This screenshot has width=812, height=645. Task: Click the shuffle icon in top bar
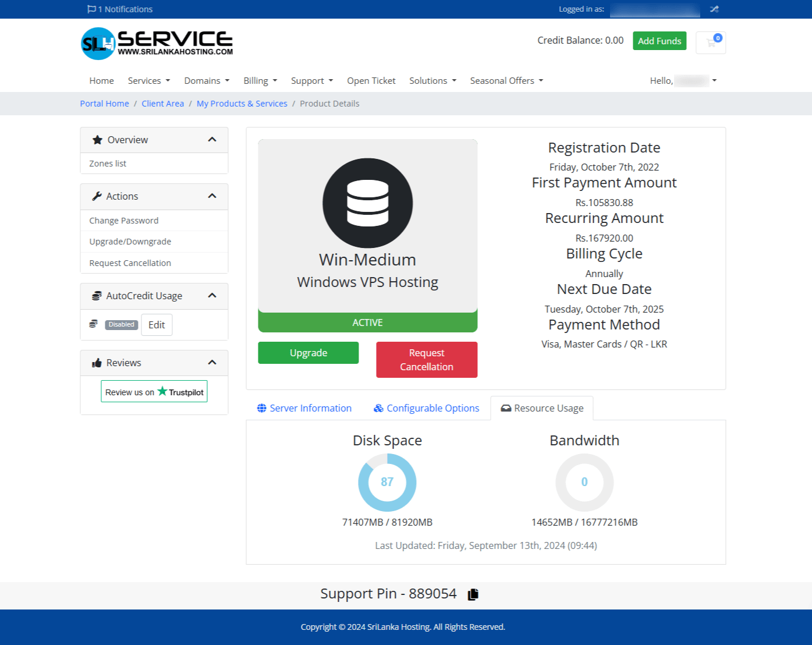[x=714, y=9]
